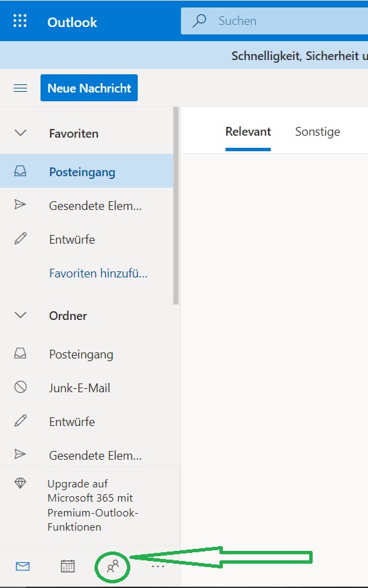Image resolution: width=368 pixels, height=588 pixels.
Task: Click into the Suchen search field
Action: [274, 21]
